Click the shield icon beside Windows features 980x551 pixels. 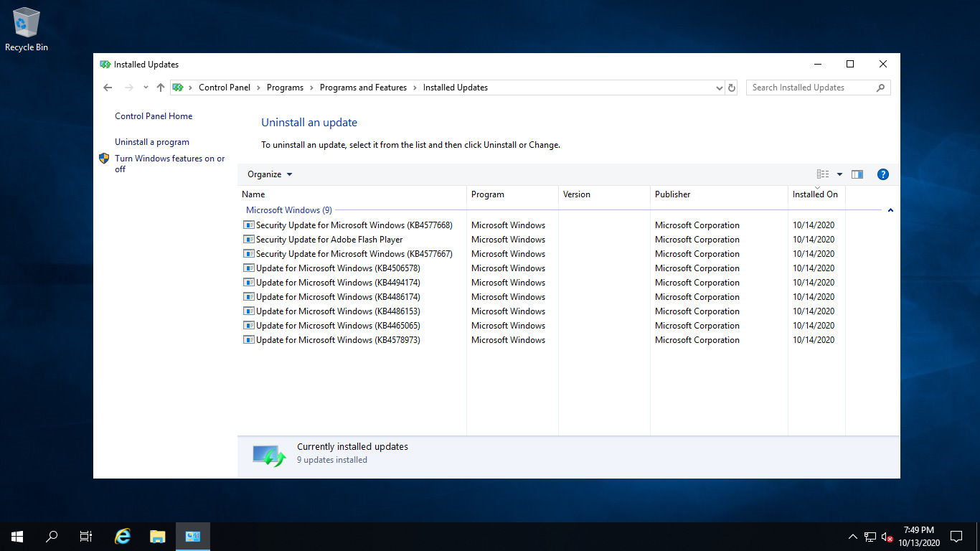(104, 159)
